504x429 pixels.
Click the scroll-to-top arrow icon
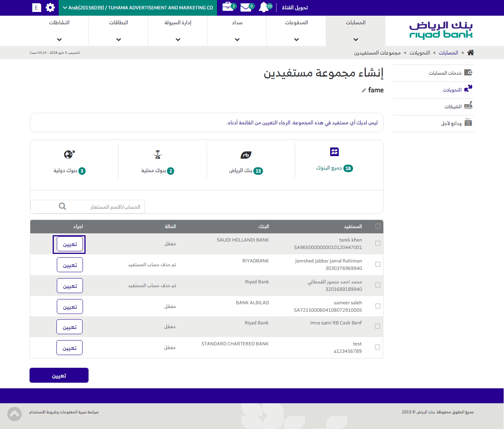pos(15,414)
